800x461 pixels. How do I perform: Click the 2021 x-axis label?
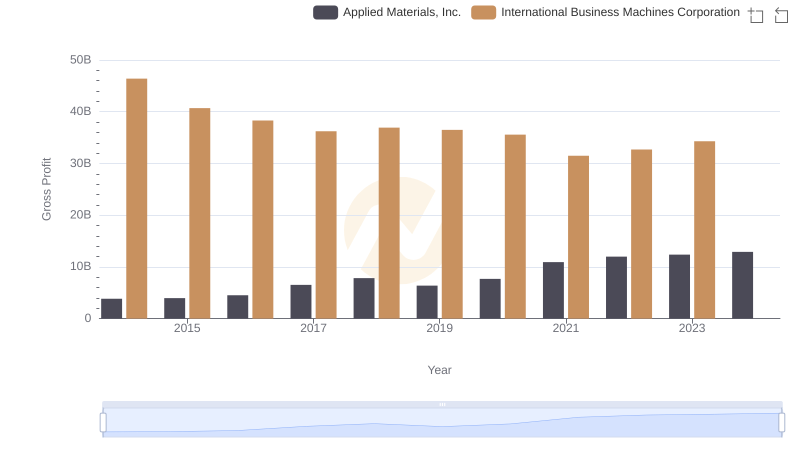tap(566, 328)
